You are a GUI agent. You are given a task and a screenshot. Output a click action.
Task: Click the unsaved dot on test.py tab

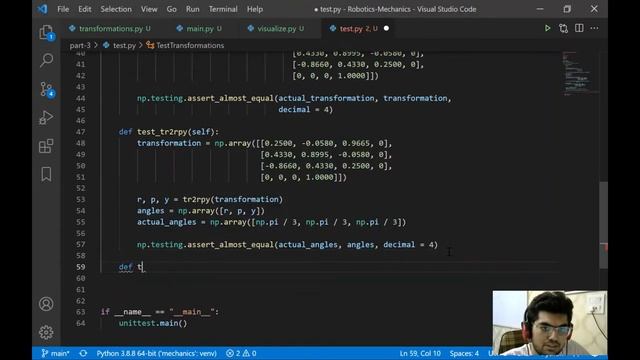(386, 28)
